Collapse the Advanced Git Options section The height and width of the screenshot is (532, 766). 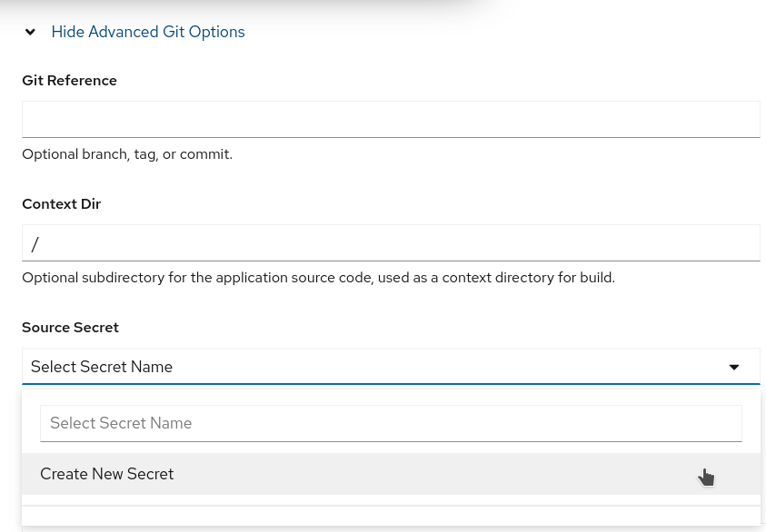click(x=147, y=32)
